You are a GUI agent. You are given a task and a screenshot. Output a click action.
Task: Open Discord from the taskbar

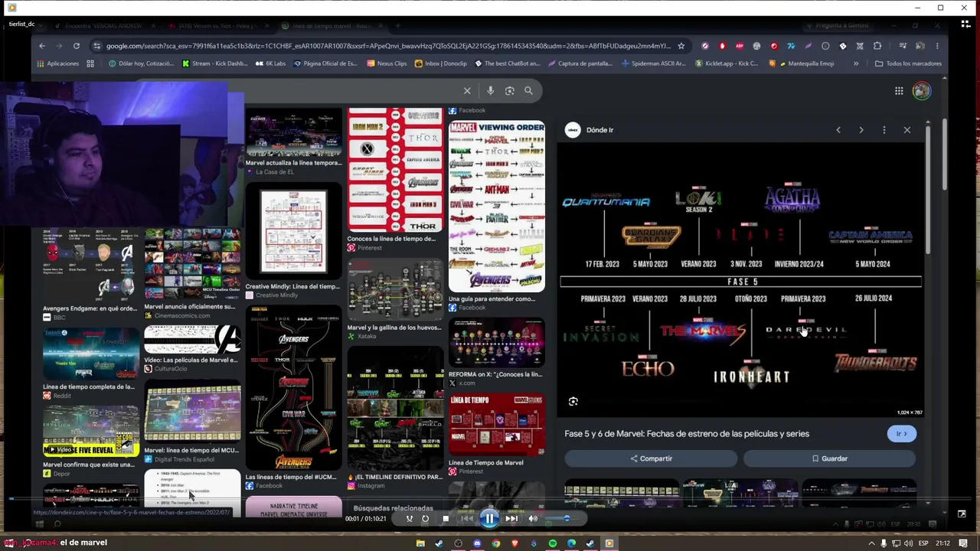click(x=477, y=543)
